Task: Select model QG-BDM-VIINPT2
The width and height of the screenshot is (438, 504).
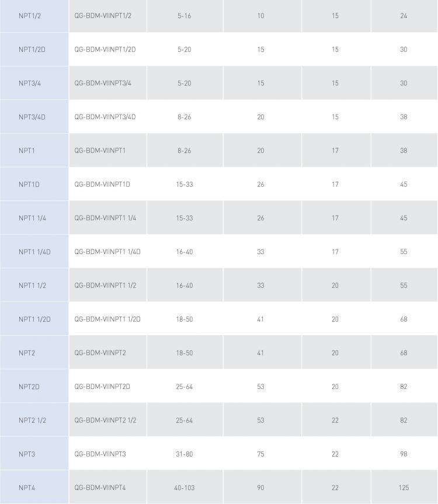Action: 100,353
